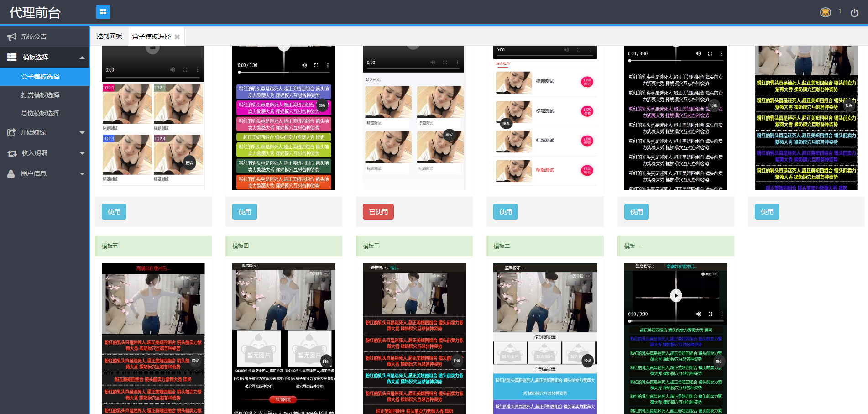Click the play button in 模板一 preview

(x=675, y=295)
